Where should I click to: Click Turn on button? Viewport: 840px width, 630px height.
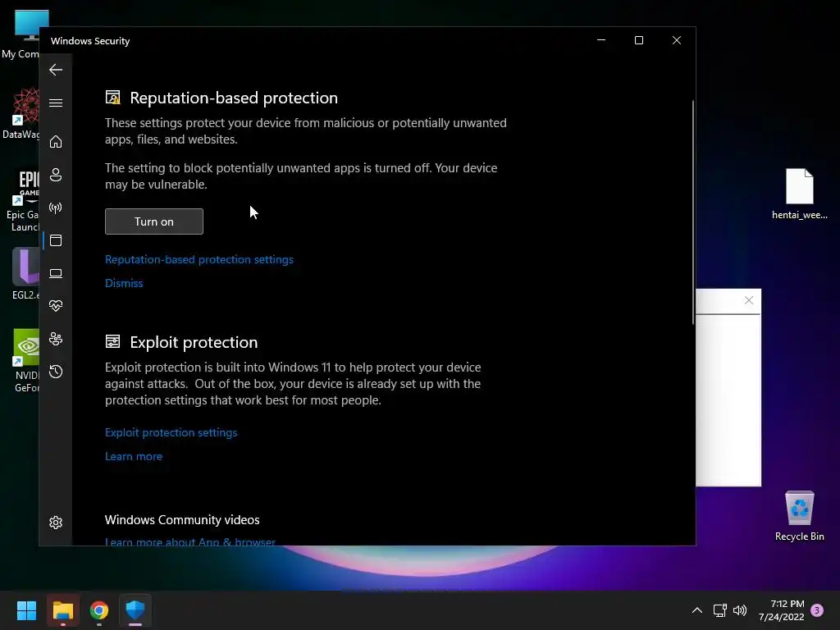[154, 221]
